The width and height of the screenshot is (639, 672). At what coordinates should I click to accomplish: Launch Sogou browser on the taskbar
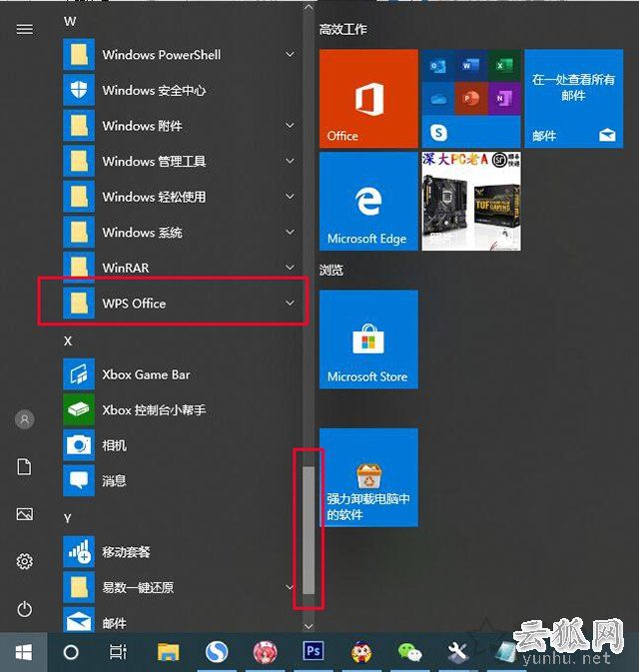[x=217, y=652]
